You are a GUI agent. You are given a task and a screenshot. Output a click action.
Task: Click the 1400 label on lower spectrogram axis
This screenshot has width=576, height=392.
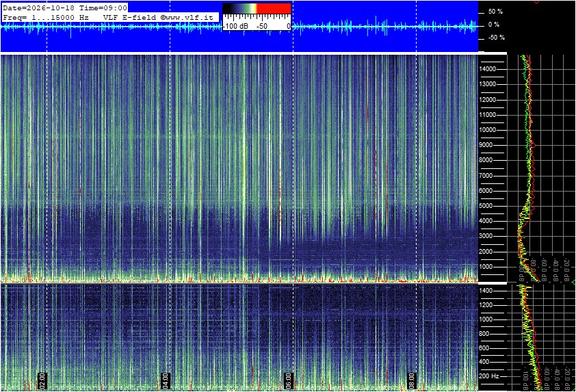click(486, 291)
